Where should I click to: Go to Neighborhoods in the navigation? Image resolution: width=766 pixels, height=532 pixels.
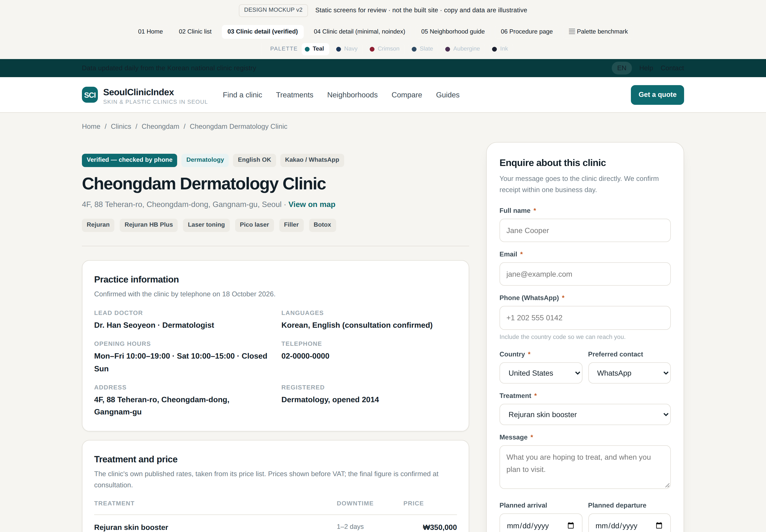[352, 95]
